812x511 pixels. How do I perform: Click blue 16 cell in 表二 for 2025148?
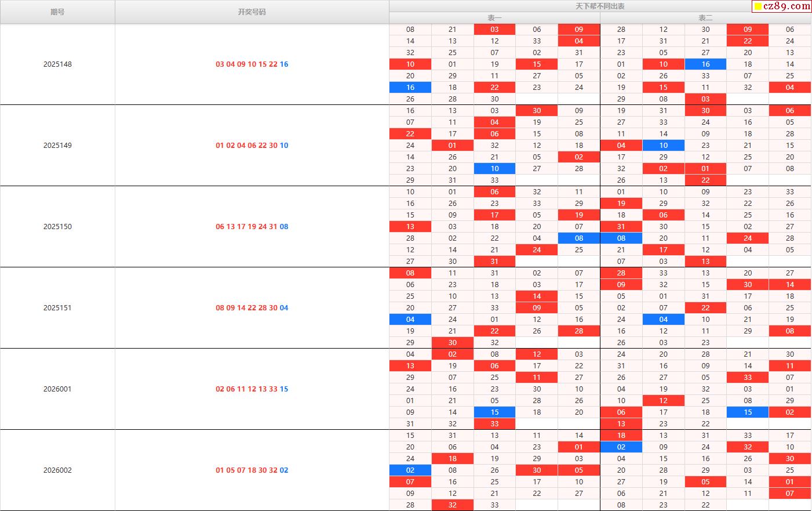click(x=705, y=64)
